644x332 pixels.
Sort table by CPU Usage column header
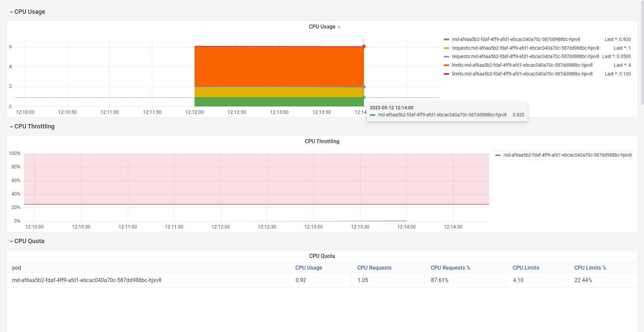309,268
